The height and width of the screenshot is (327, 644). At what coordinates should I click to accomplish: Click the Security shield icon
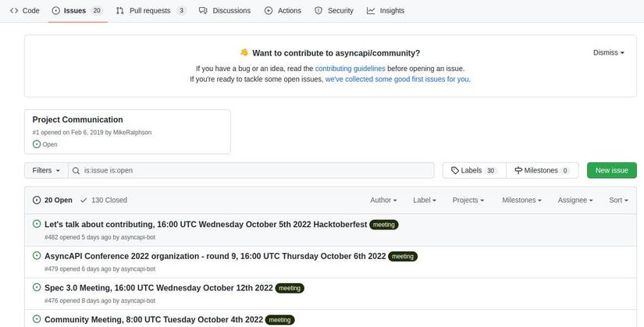[x=318, y=11]
